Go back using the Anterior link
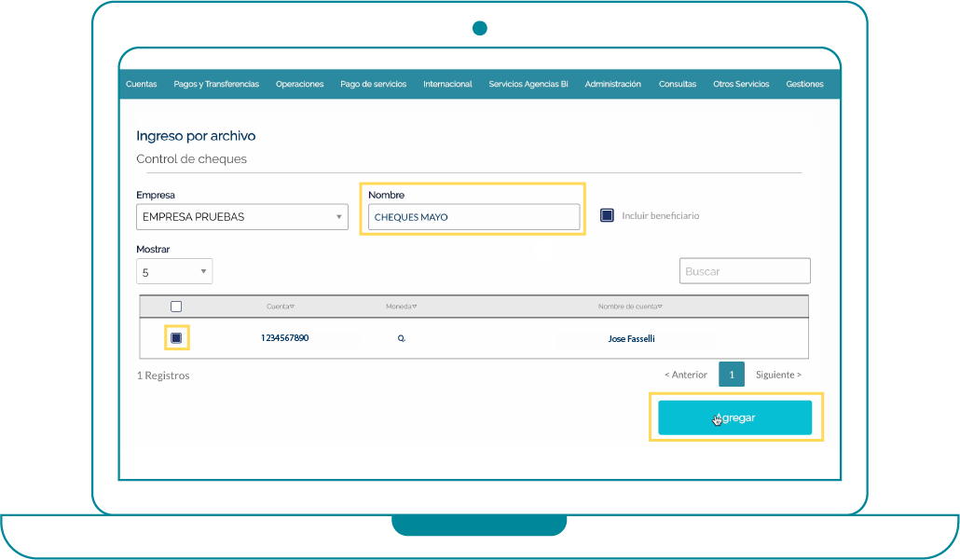This screenshot has height=560, width=960. (686, 375)
